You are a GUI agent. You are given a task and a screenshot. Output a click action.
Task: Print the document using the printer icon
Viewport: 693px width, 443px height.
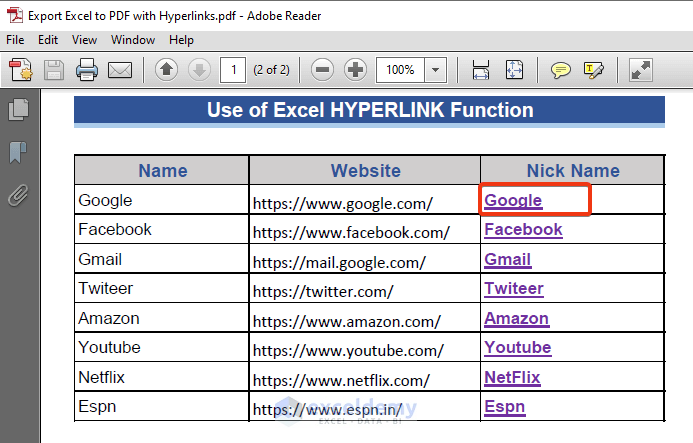tap(87, 70)
